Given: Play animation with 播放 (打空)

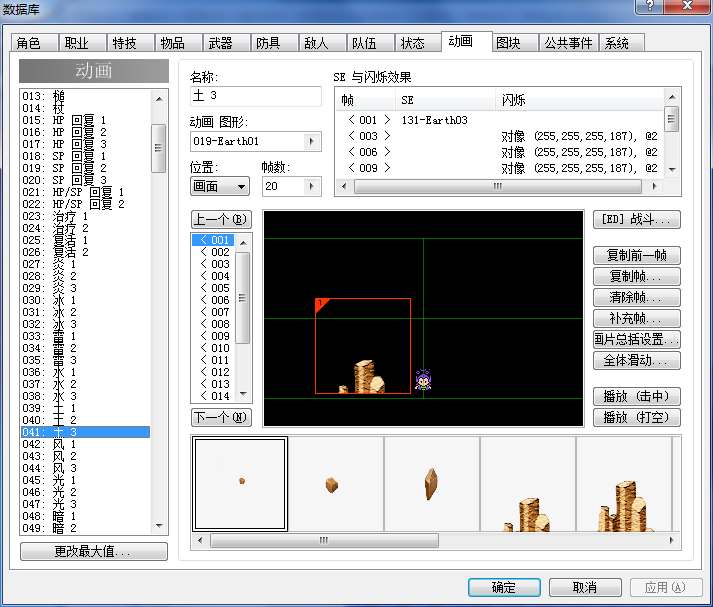Looking at the screenshot, I should (637, 417).
